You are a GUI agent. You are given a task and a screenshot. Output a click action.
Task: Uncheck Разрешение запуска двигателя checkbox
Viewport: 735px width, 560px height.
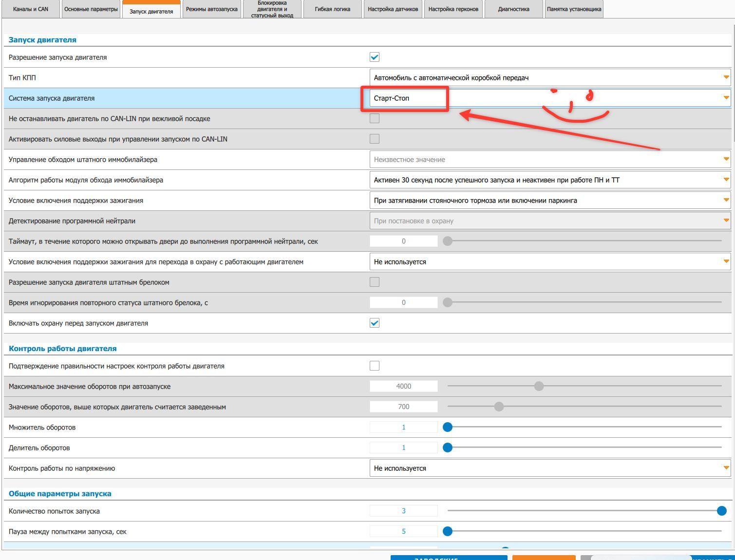tap(375, 57)
